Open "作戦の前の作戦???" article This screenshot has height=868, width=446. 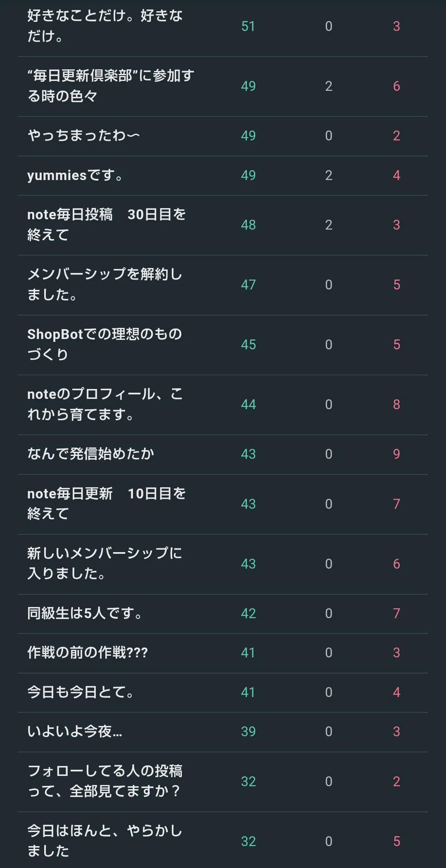[88, 652]
